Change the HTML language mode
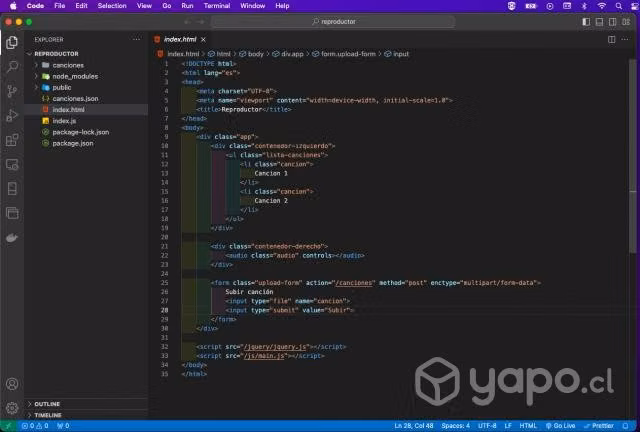Screen dimensions: 640x432 click(528, 426)
